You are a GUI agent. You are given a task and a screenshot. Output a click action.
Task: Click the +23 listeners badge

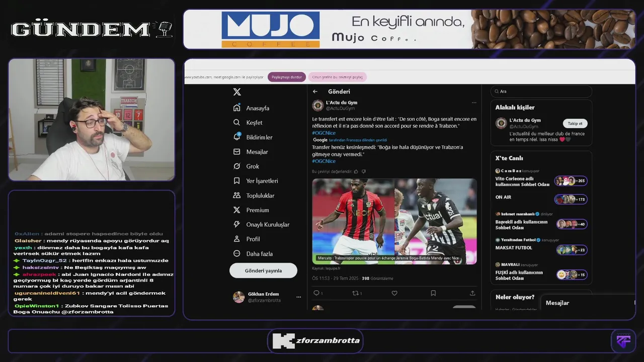(x=572, y=250)
